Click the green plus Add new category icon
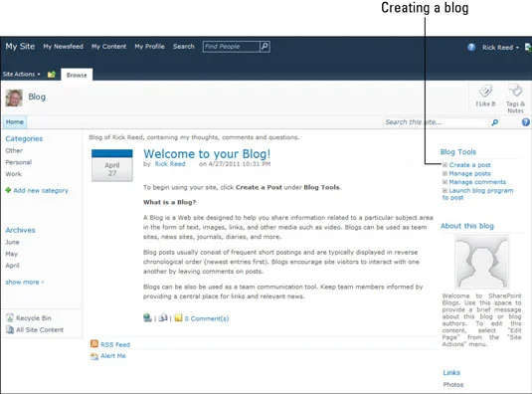 coord(9,190)
